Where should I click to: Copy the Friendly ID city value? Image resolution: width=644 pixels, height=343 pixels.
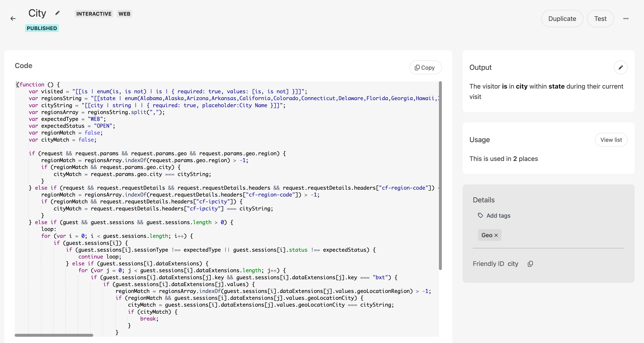tap(530, 264)
